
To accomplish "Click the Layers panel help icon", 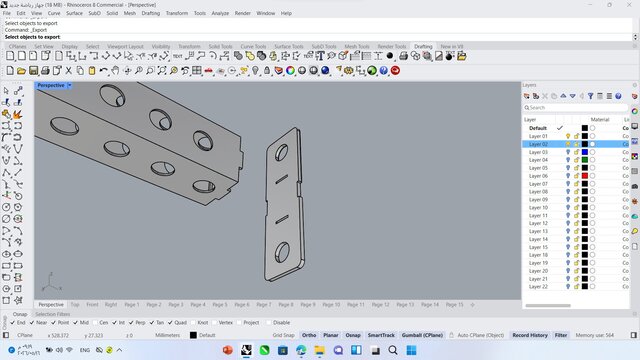I will [618, 96].
